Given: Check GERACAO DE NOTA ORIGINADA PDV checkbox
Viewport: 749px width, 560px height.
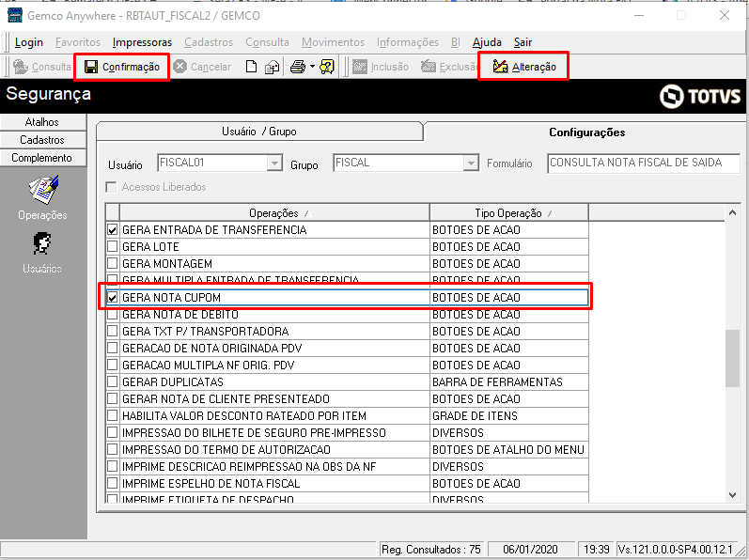Looking at the screenshot, I should pos(112,348).
